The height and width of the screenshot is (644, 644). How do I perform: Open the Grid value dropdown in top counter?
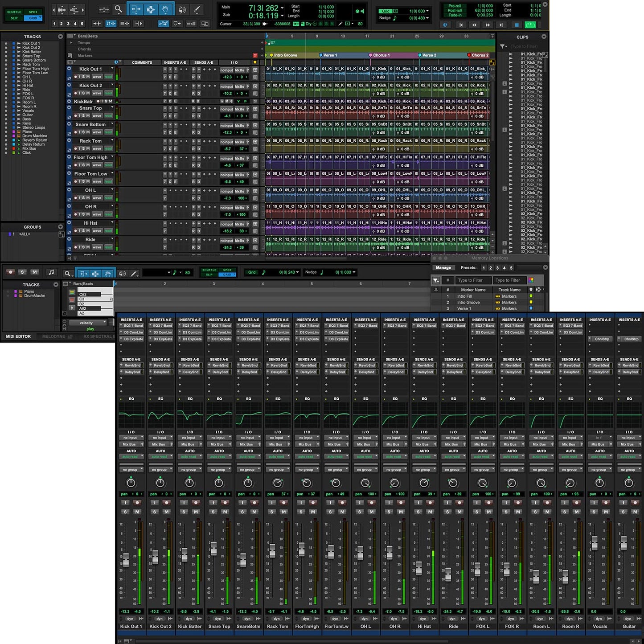(427, 11)
